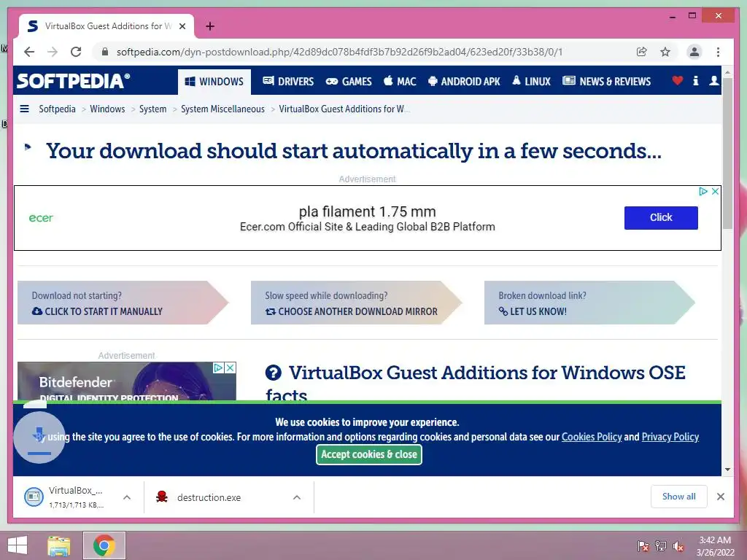Bookmark this page with the star icon
Viewport: 747px width, 560px height.
(665, 52)
